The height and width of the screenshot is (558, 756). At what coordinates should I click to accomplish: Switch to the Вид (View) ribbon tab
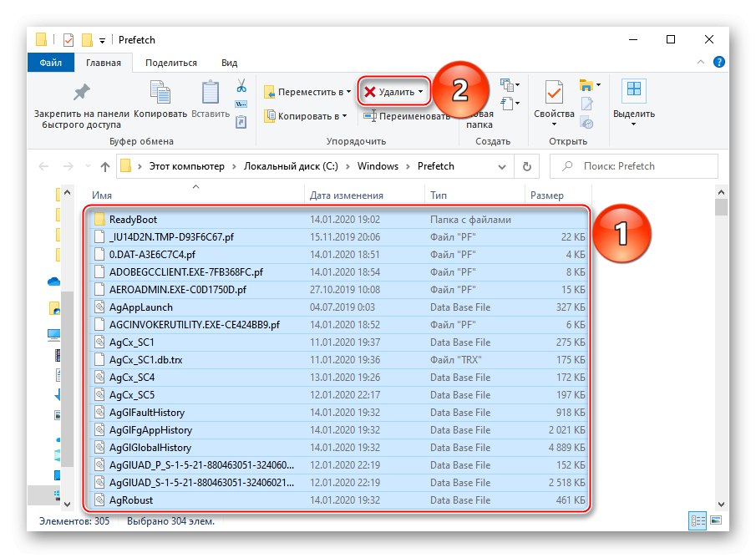point(229,63)
